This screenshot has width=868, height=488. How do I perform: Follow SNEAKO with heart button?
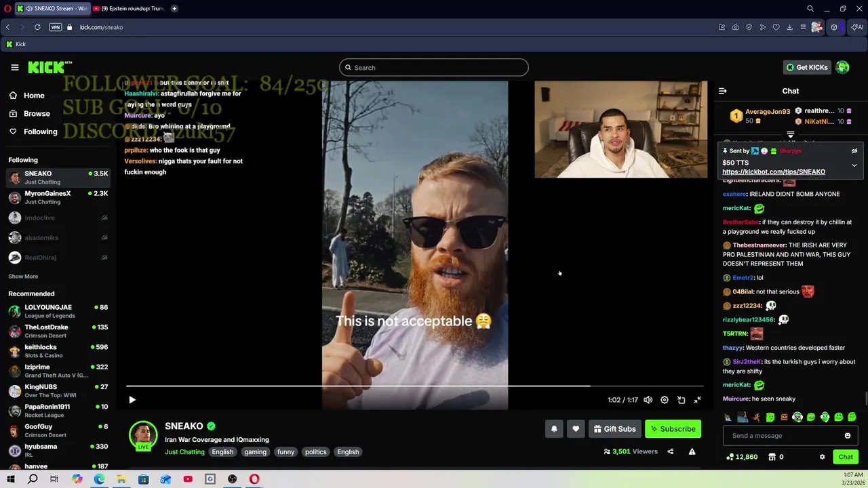576,428
